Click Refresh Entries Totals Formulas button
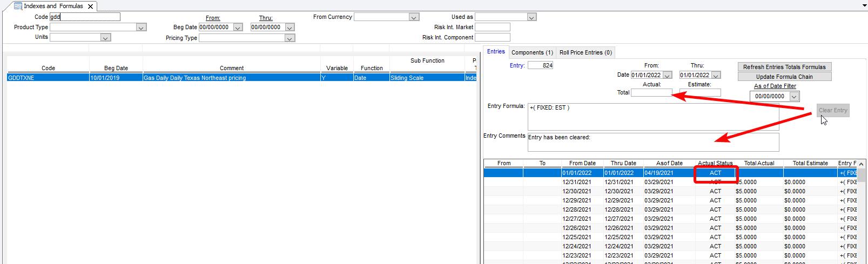 (x=784, y=67)
